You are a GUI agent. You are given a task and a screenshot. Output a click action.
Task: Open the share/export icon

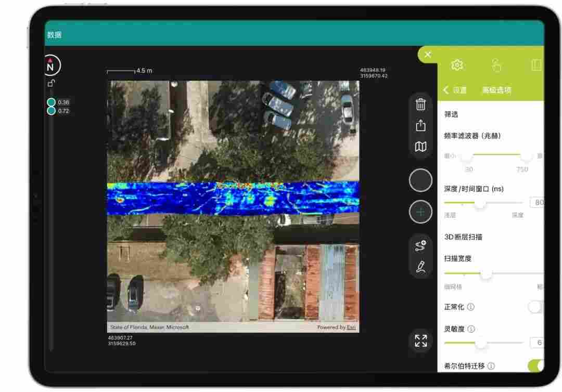point(420,126)
